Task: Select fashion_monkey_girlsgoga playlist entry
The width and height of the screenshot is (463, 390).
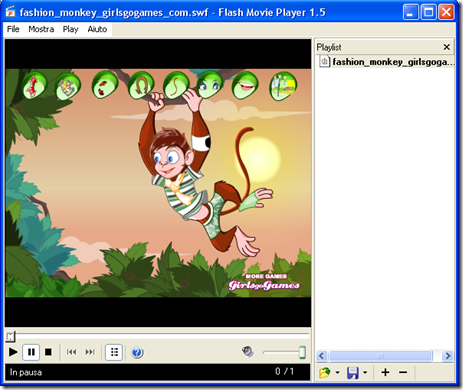Action: click(x=387, y=62)
